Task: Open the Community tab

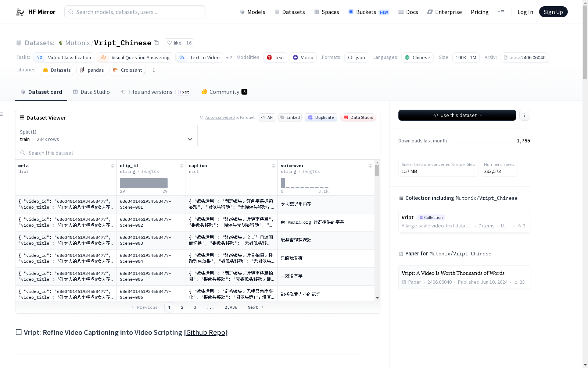Action: click(x=224, y=92)
